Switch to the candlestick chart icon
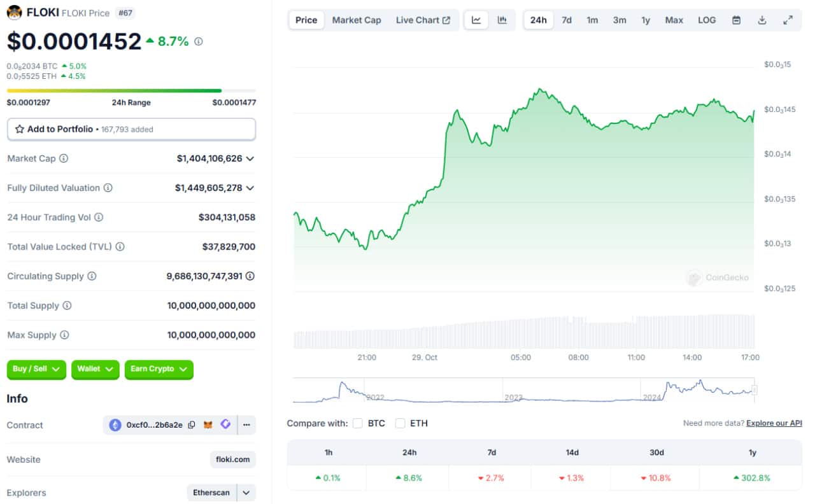The height and width of the screenshot is (504, 815). (x=502, y=20)
